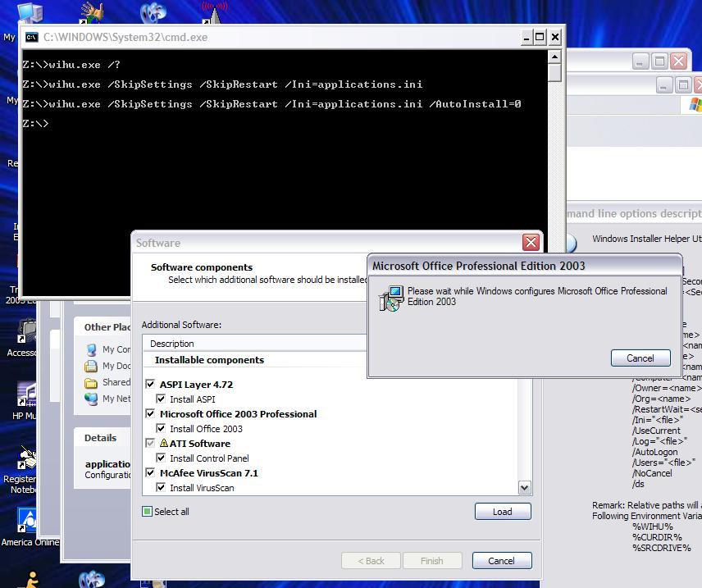Viewport: 702px width, 588px height.
Task: Click Windows Installer Helper heading text
Action: [x=647, y=239]
